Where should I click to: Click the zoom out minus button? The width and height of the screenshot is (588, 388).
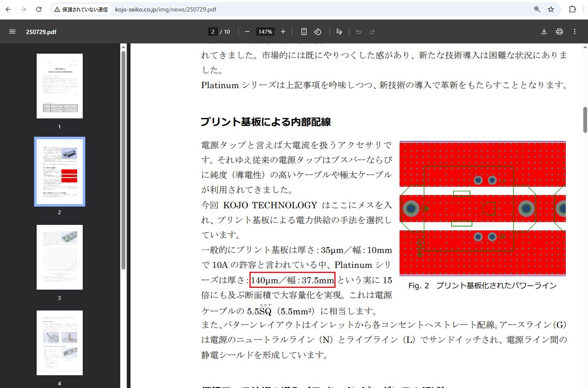(x=247, y=32)
